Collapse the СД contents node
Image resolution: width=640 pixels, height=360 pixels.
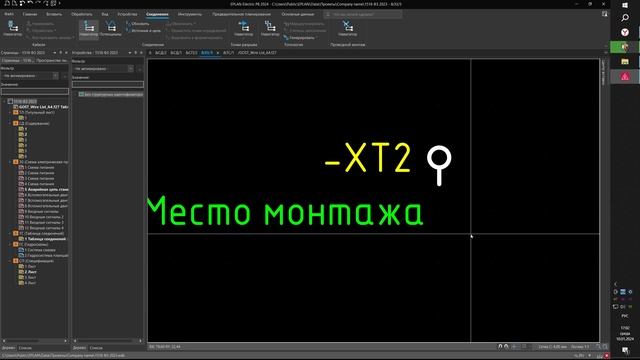(x=10, y=123)
